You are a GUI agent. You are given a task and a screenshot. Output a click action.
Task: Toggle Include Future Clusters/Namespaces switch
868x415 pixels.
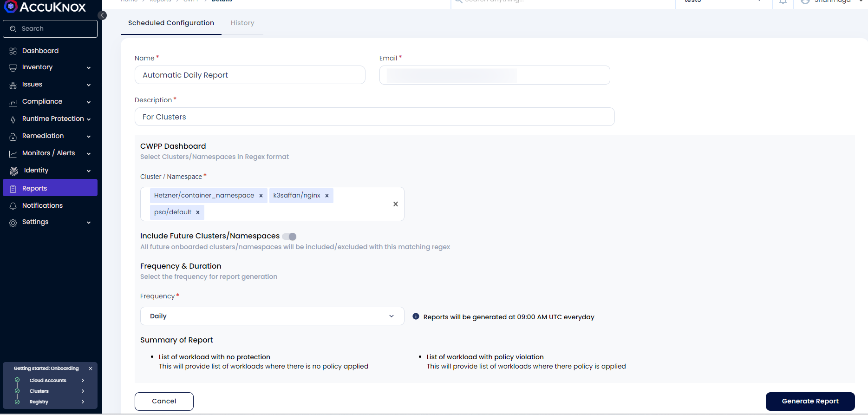289,237
